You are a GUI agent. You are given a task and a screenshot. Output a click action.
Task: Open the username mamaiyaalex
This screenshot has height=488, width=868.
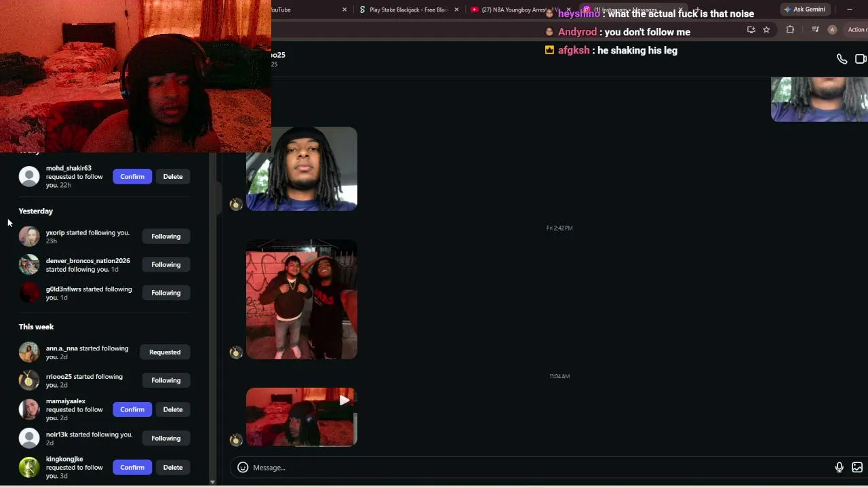(66, 401)
